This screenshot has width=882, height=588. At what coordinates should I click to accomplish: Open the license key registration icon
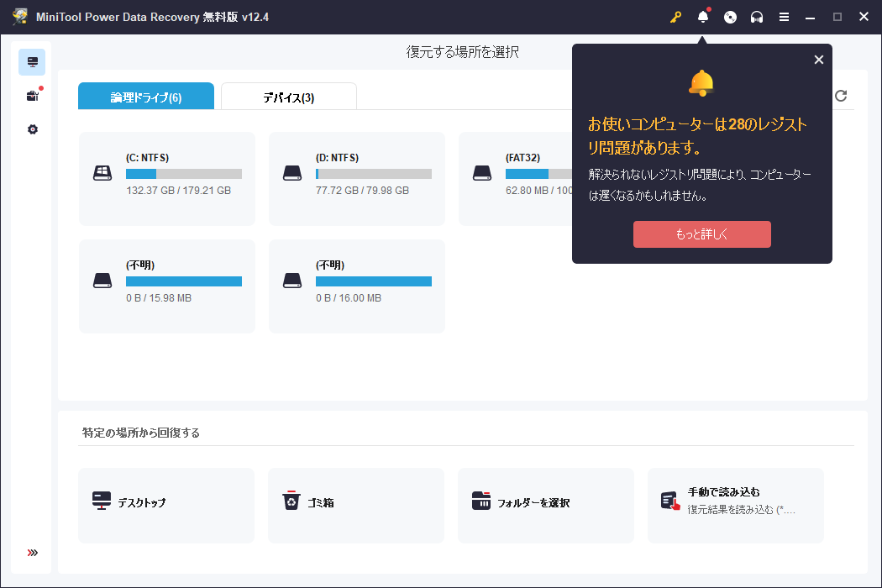pos(676,16)
